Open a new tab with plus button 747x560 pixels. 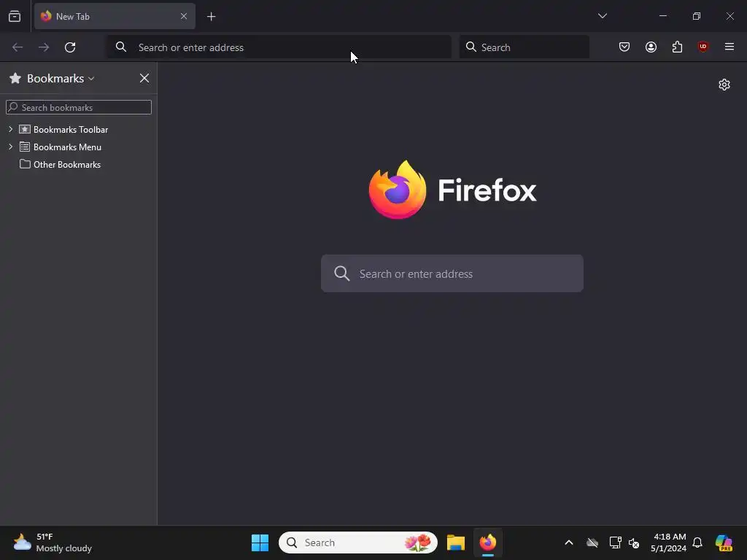[x=211, y=17]
